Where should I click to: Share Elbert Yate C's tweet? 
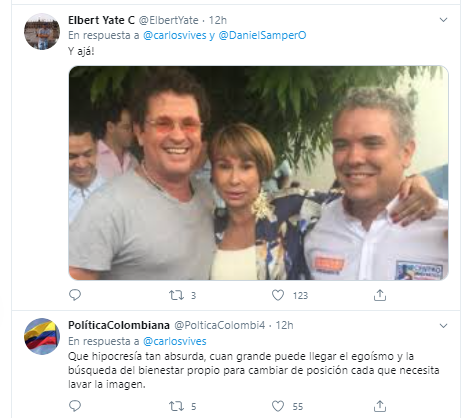(x=380, y=295)
